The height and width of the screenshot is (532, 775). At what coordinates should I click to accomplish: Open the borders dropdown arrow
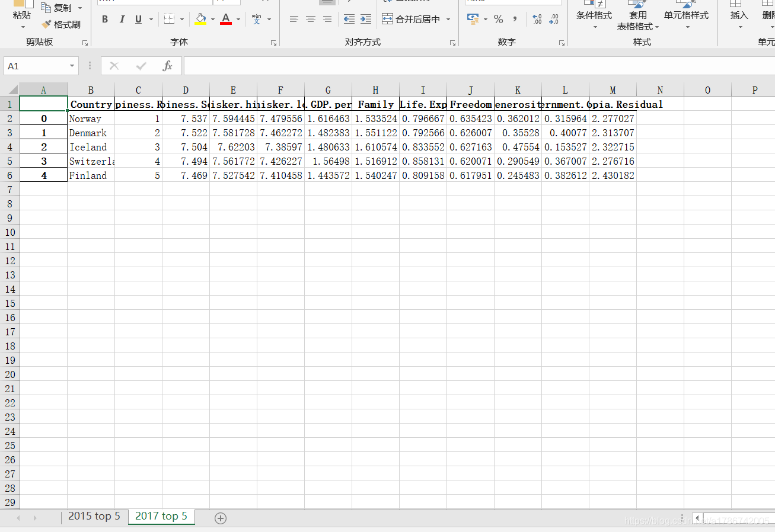[182, 19]
